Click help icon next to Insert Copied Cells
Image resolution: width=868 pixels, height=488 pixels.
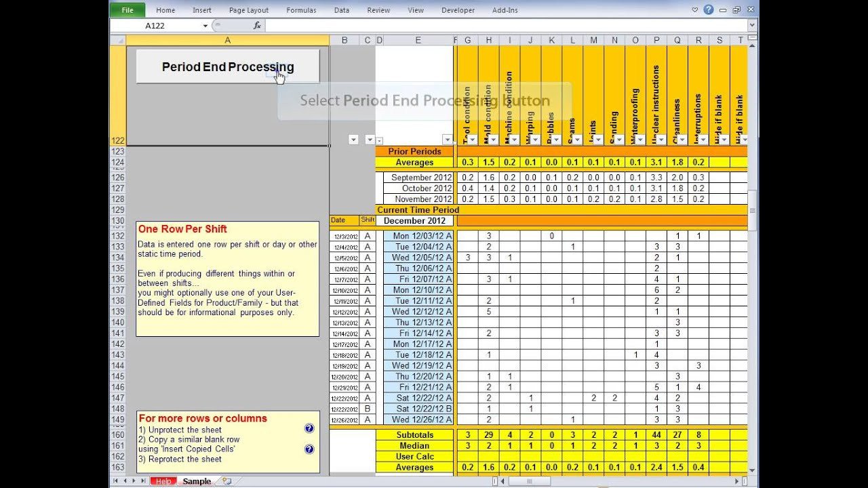click(x=309, y=449)
